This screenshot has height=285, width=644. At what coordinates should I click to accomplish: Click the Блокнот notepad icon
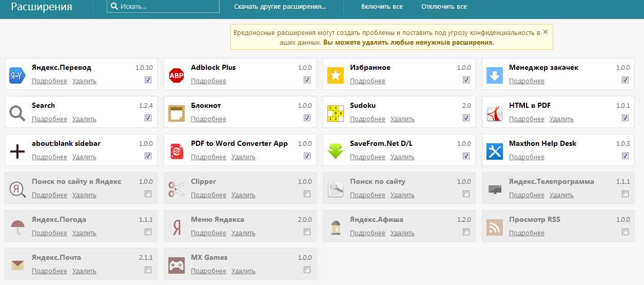point(177,113)
